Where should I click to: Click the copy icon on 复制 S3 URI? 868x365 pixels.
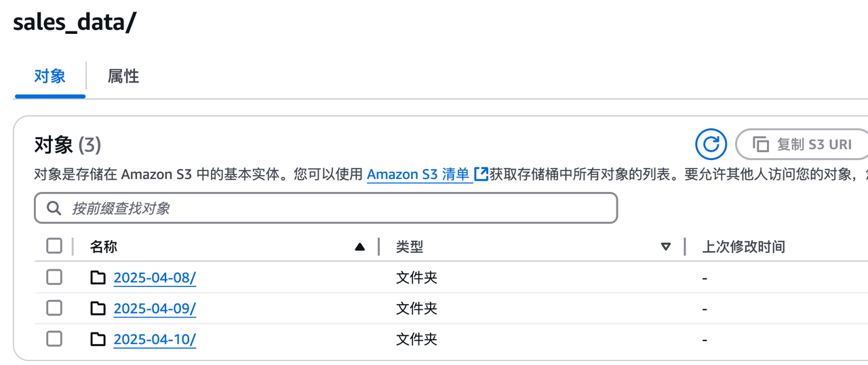(761, 145)
